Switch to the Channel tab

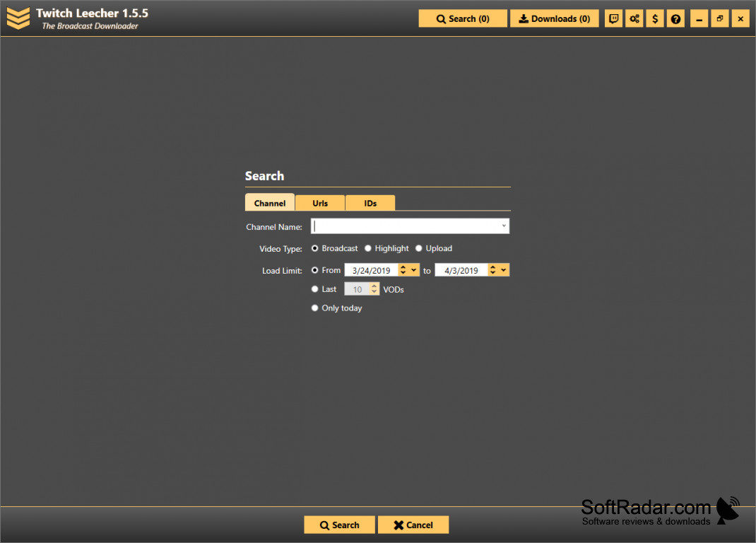click(x=270, y=203)
